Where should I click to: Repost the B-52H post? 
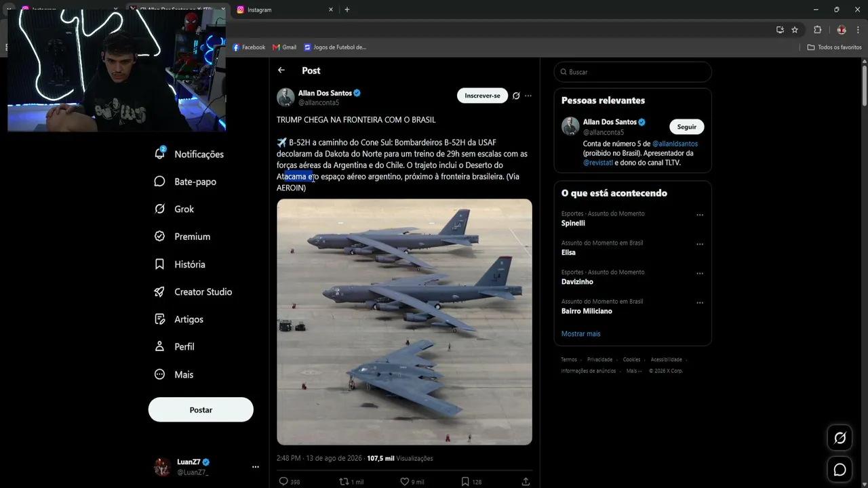pyautogui.click(x=344, y=481)
